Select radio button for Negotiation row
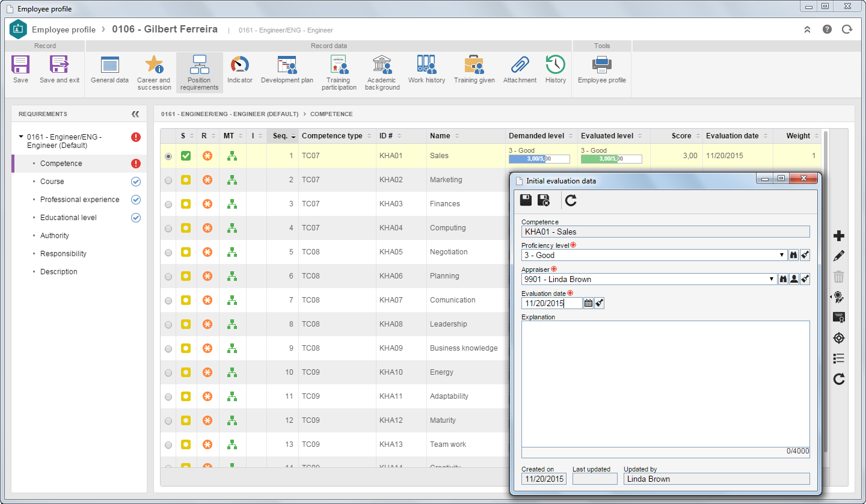The width and height of the screenshot is (866, 504). (168, 252)
